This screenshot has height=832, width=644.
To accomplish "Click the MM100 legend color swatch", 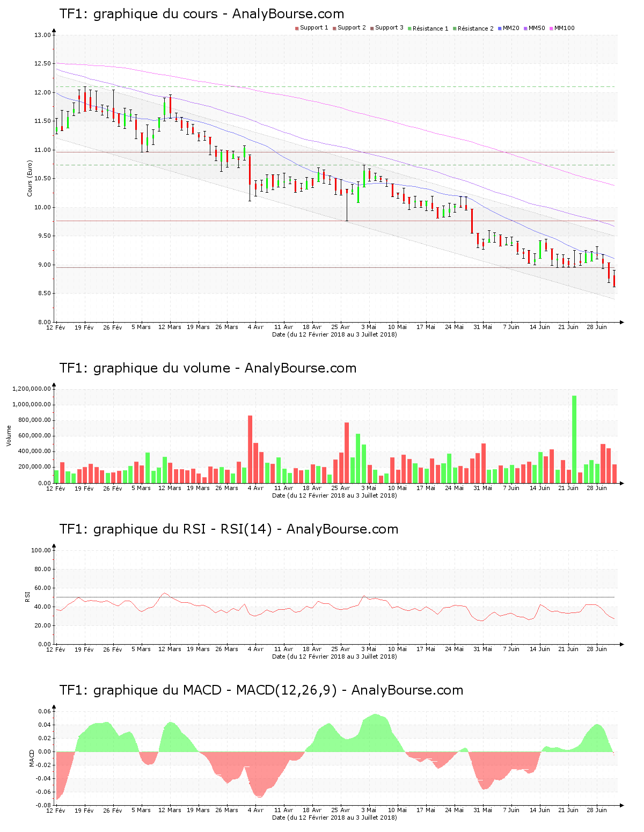I will pos(551,28).
